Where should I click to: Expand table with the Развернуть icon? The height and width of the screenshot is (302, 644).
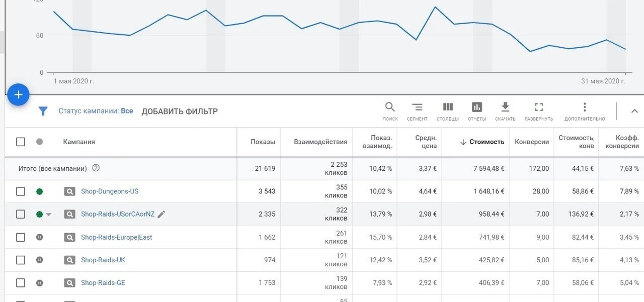(539, 111)
